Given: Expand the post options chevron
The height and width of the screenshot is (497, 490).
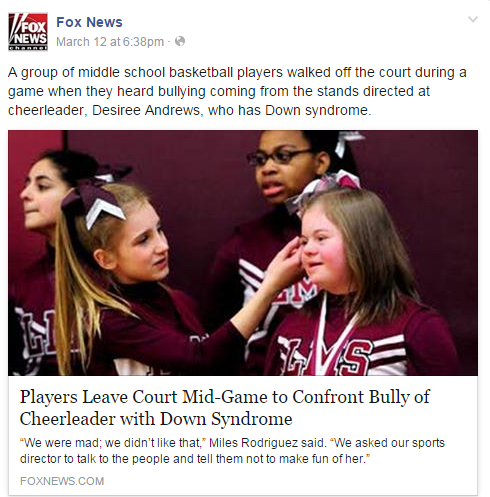Looking at the screenshot, I should [x=473, y=19].
